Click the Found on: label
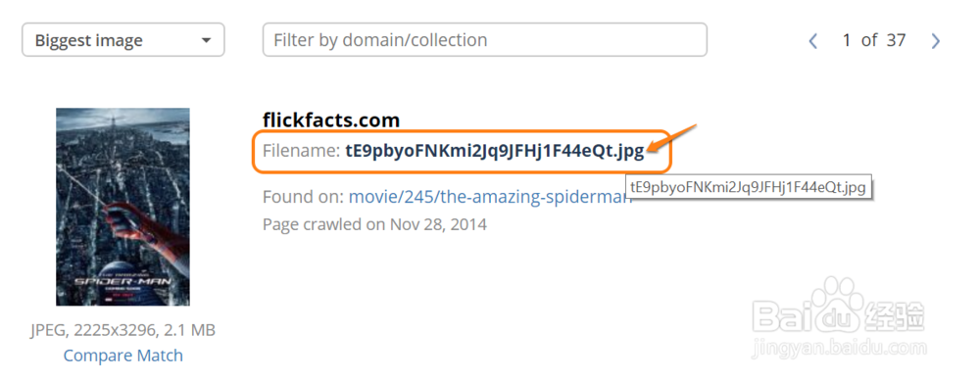 pyautogui.click(x=303, y=197)
